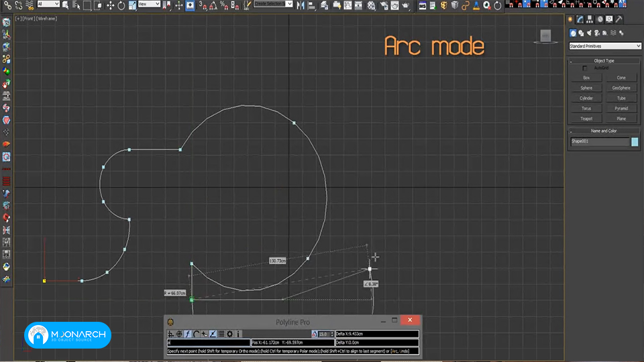
Task: Collapse the Object Type rollout
Action: tap(604, 61)
